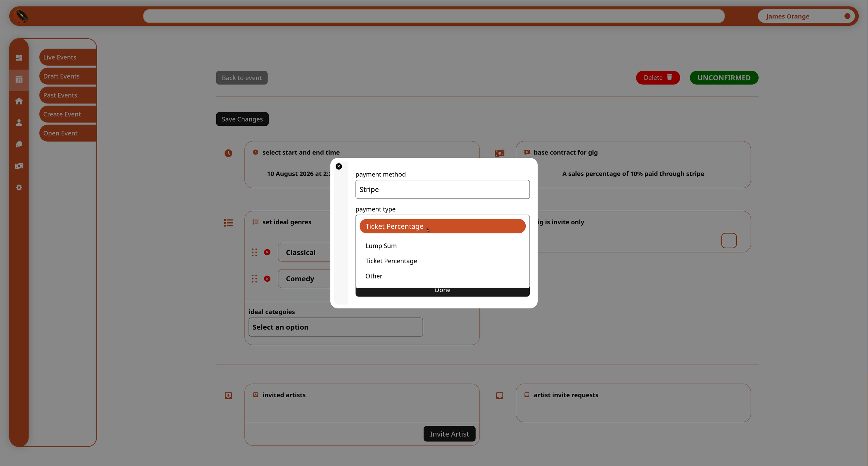Click the home icon in sidebar
Screen dimensions: 868x466
(x=19, y=101)
